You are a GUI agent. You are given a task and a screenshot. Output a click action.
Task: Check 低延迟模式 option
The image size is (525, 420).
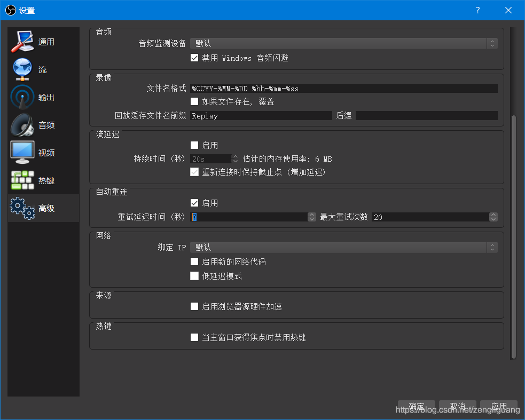click(195, 276)
